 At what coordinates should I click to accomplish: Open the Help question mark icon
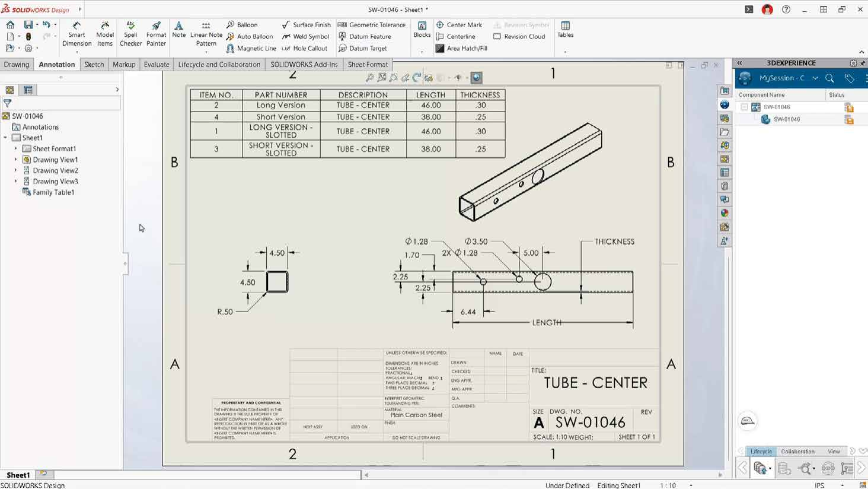click(x=786, y=9)
